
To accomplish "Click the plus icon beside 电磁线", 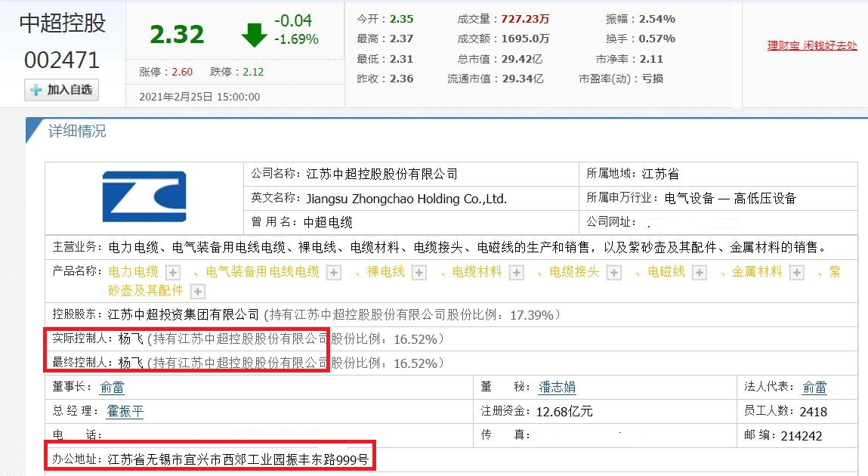I will (x=699, y=273).
